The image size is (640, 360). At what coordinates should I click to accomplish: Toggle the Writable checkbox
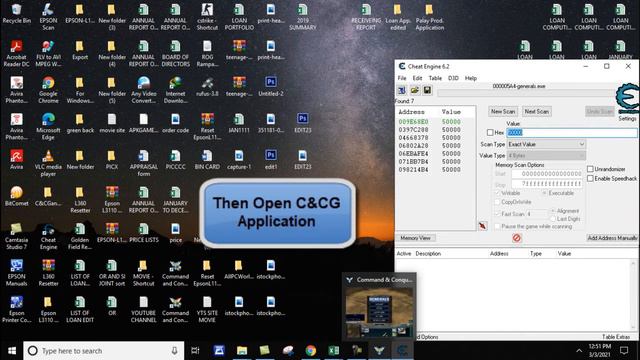497,193
